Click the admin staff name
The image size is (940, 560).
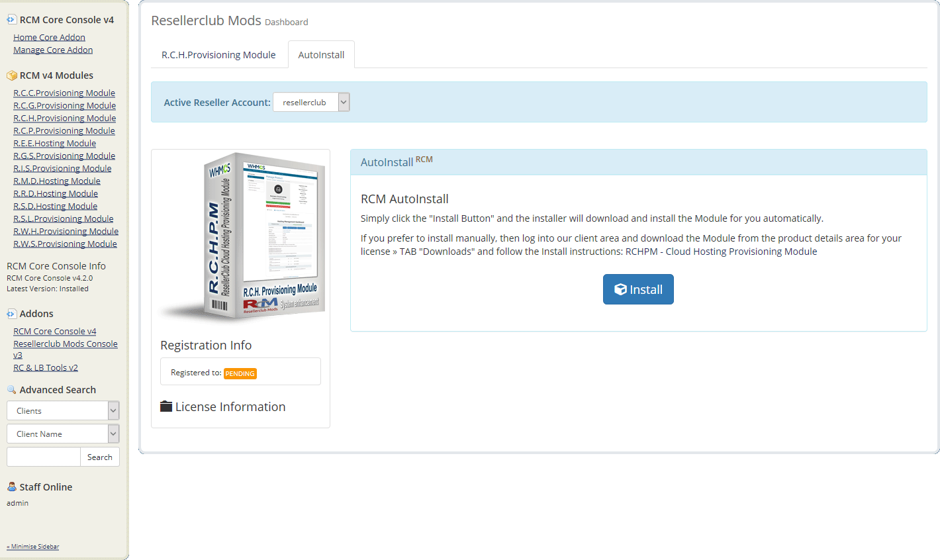pos(18,503)
